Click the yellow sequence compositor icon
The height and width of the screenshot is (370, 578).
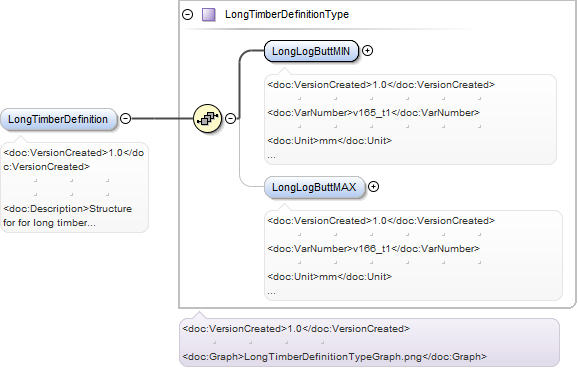click(x=208, y=119)
